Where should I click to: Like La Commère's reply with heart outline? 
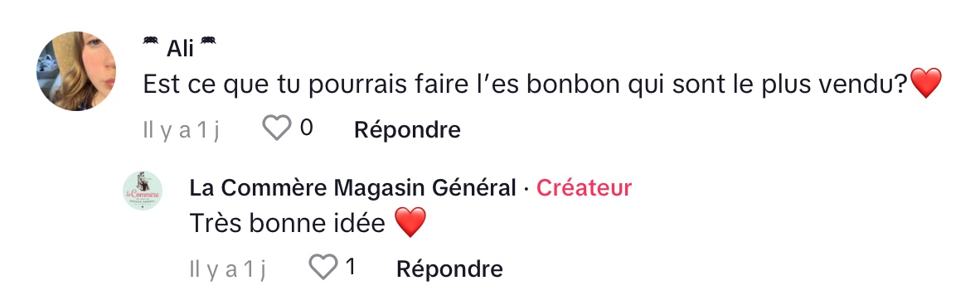pyautogui.click(x=323, y=269)
